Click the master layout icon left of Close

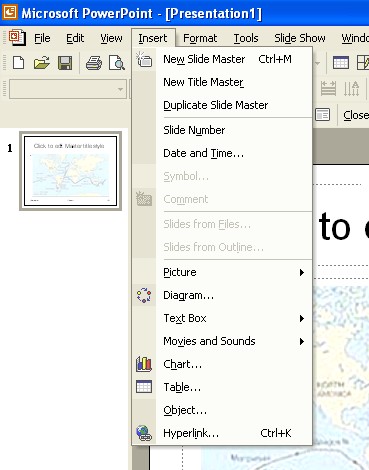pyautogui.click(x=323, y=115)
